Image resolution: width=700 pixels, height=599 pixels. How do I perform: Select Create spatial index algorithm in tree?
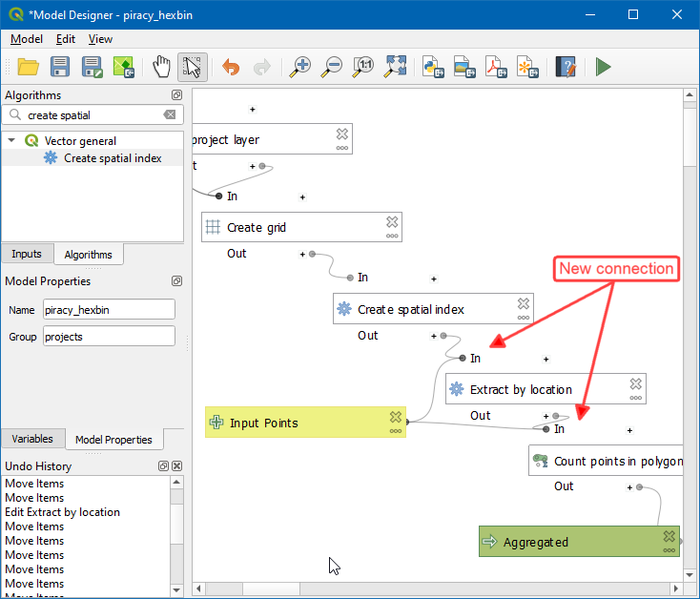pyautogui.click(x=113, y=158)
